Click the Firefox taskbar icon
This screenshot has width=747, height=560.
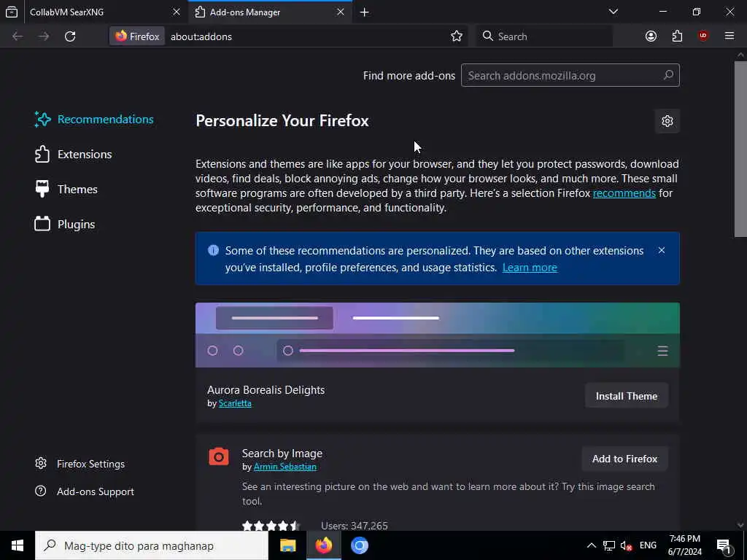(323, 545)
